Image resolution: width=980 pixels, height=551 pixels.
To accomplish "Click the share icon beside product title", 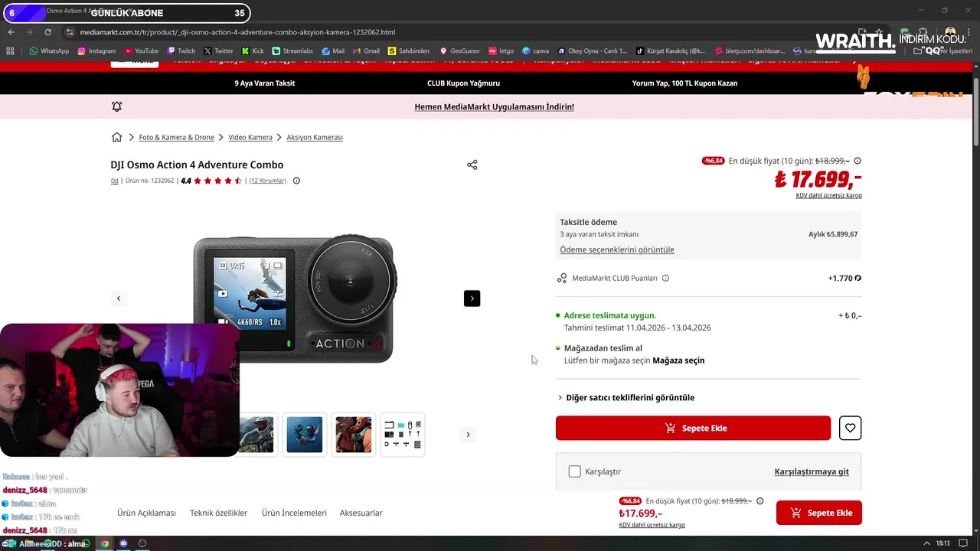I will click(x=472, y=165).
